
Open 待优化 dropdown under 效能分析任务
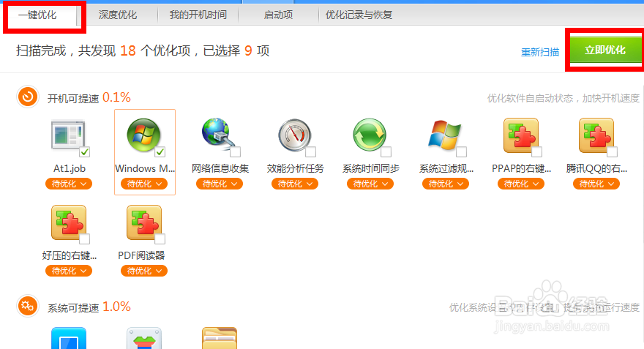click(294, 184)
